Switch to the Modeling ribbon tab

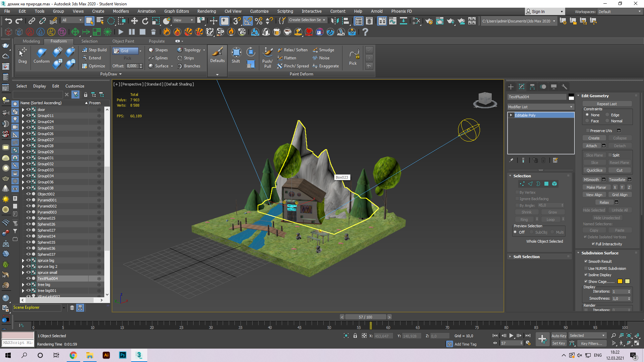(31, 41)
